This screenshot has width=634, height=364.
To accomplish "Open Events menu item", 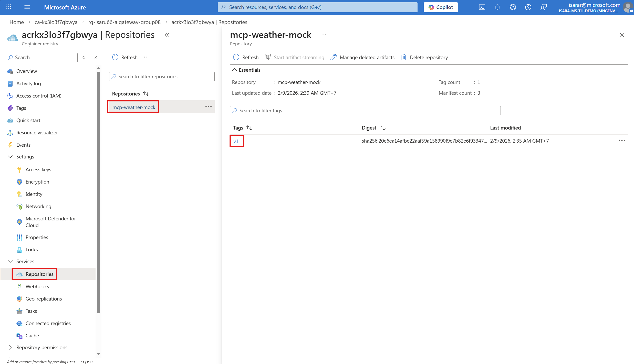I will coord(23,145).
